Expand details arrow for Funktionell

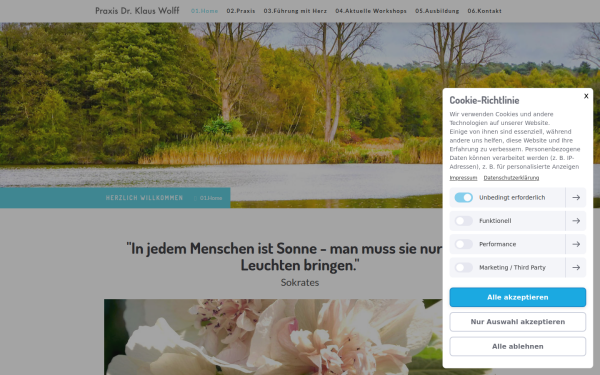pos(576,221)
